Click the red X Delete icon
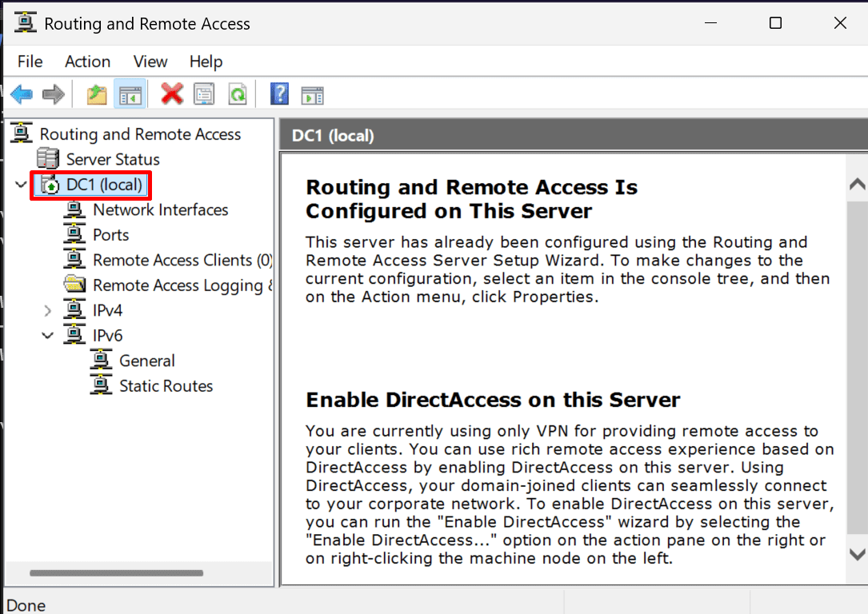This screenshot has height=614, width=868. click(x=172, y=94)
